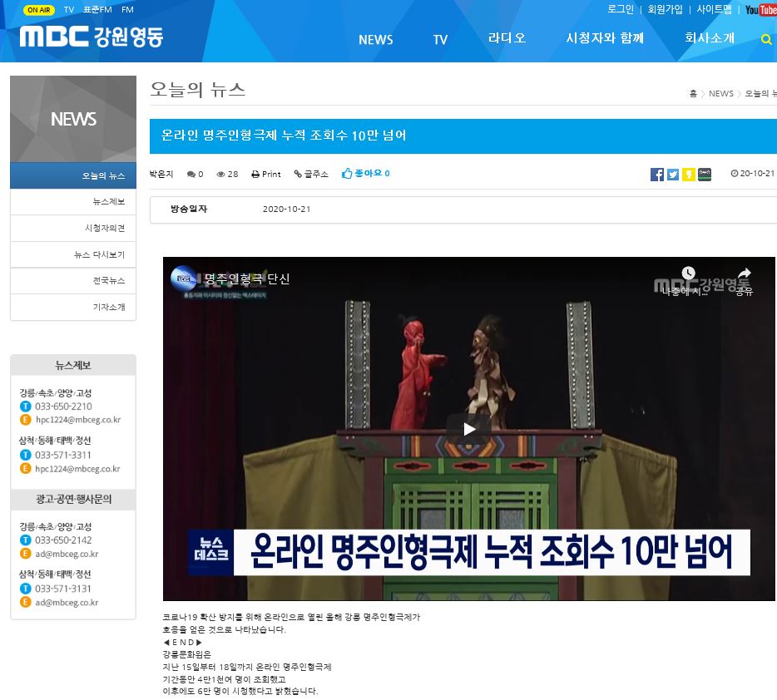The height and width of the screenshot is (700, 777).
Task: Share via the dark green Band icon
Action: click(x=704, y=175)
